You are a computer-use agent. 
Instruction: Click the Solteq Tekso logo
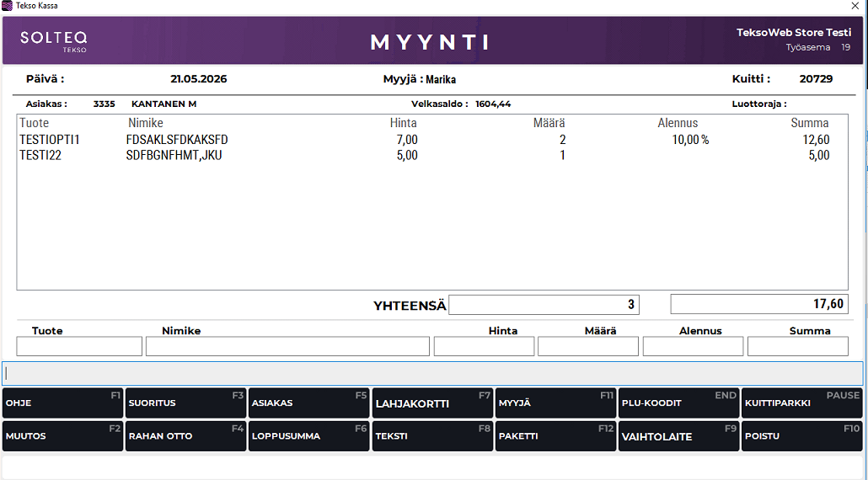pyautogui.click(x=54, y=41)
